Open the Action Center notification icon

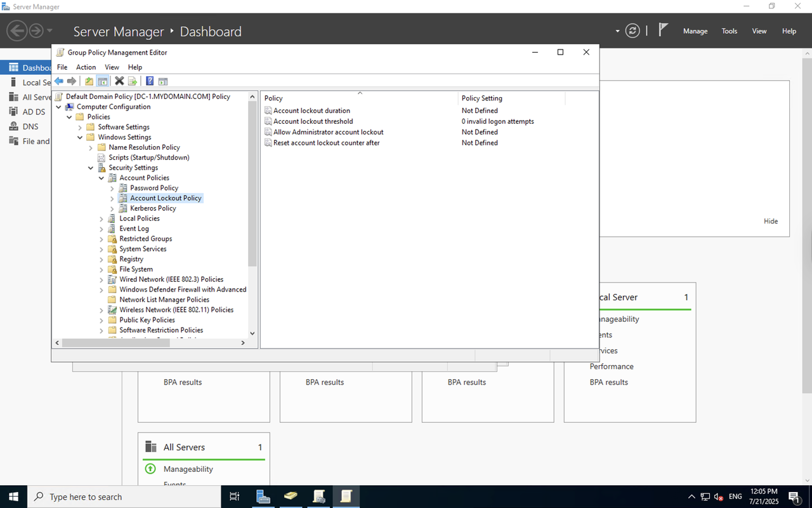[x=794, y=497]
